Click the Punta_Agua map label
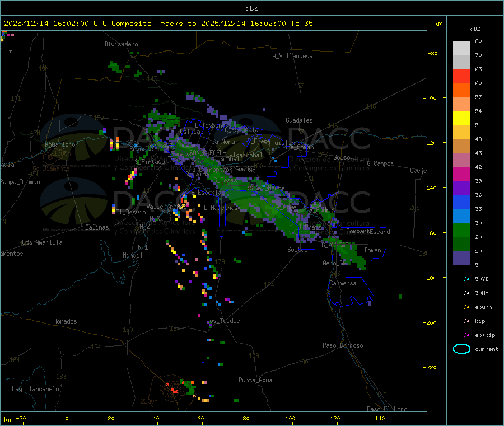Viewport: 504px width, 426px height. [255, 380]
